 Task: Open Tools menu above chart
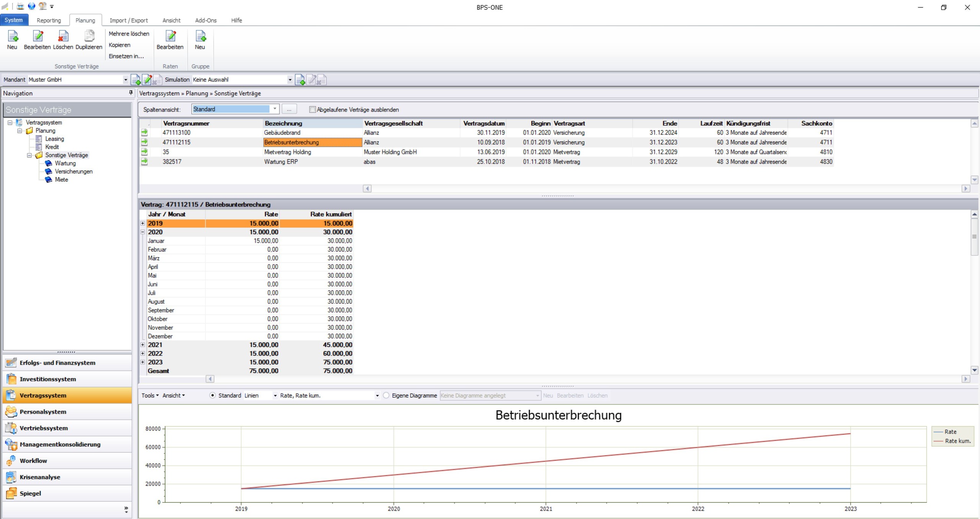[x=150, y=395]
